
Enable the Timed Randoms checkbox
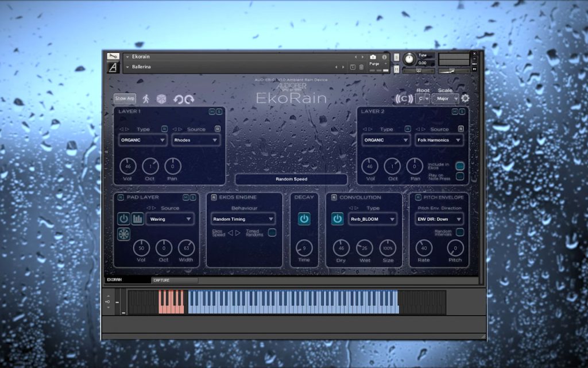[272, 232]
